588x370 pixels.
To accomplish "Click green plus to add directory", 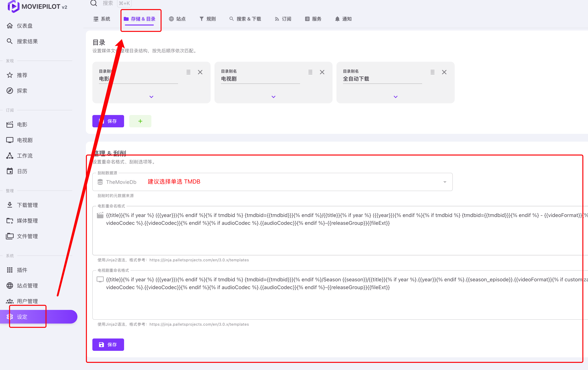I will click(x=140, y=121).
